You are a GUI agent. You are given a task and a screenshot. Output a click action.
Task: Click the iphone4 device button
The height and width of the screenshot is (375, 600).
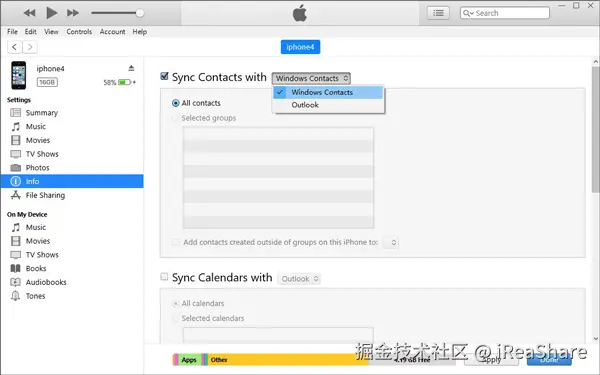click(x=300, y=47)
